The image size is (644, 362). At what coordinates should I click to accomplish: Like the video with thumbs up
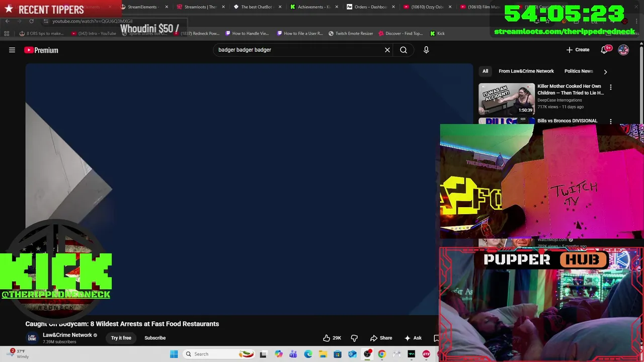coord(332,338)
